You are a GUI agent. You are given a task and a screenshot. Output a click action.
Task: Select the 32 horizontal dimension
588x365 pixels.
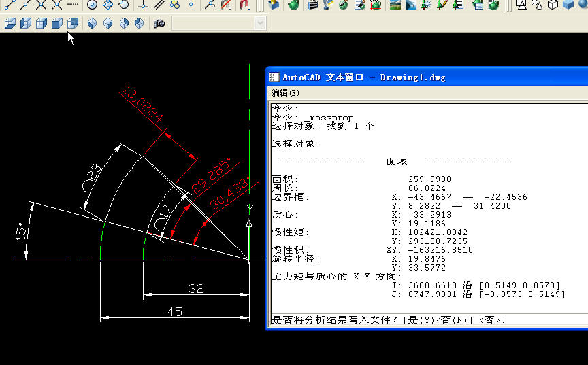(196, 289)
